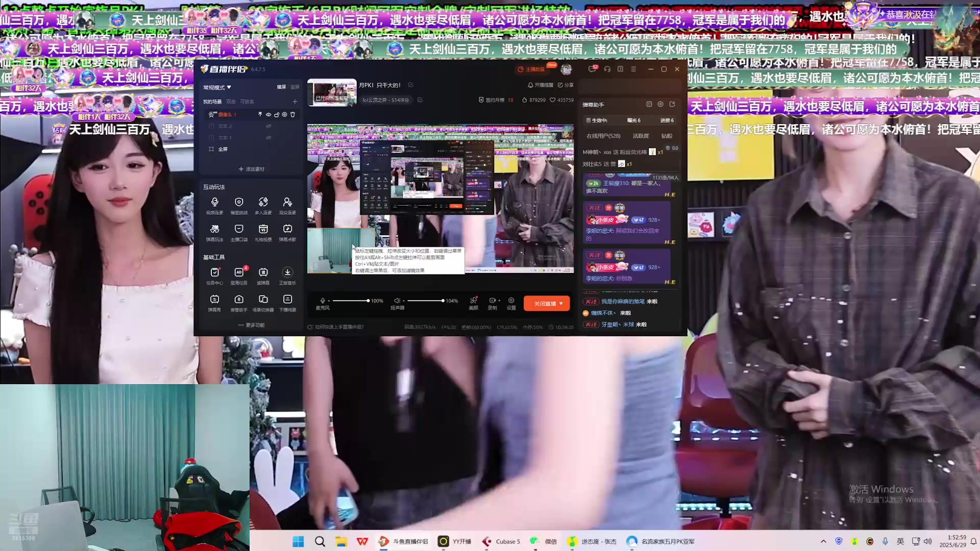This screenshot has width=980, height=551.
Task: Adjust the speaker volume slider
Action: [426, 300]
